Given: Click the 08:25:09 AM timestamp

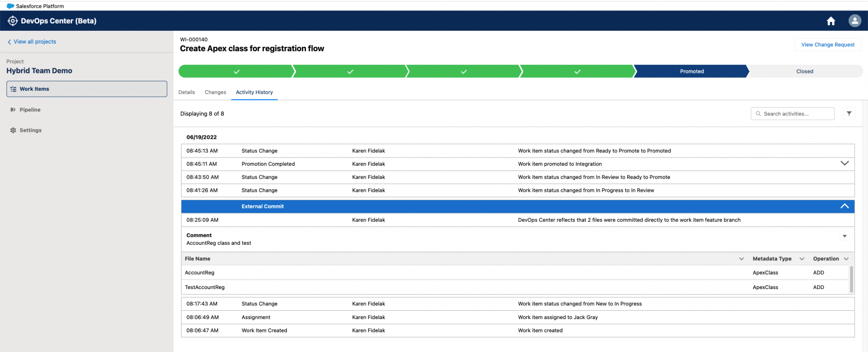Looking at the screenshot, I should 203,220.
